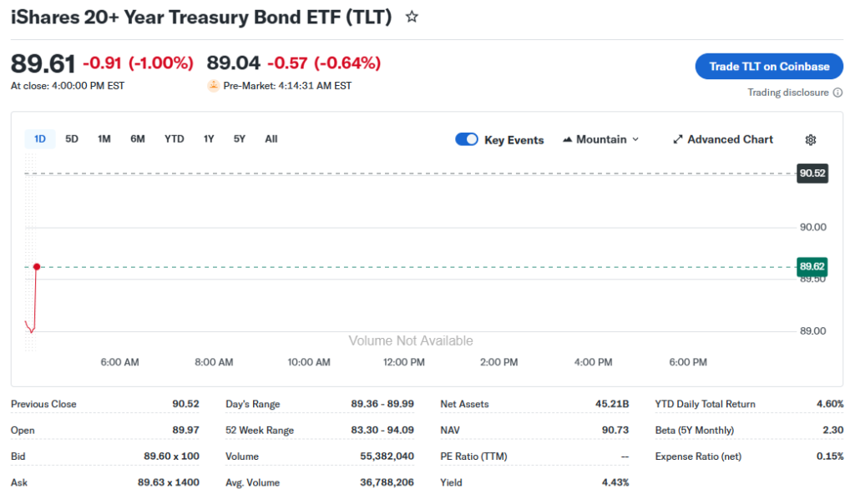The height and width of the screenshot is (504, 855).
Task: Add TLT to watchlist via star icon
Action: tap(412, 17)
